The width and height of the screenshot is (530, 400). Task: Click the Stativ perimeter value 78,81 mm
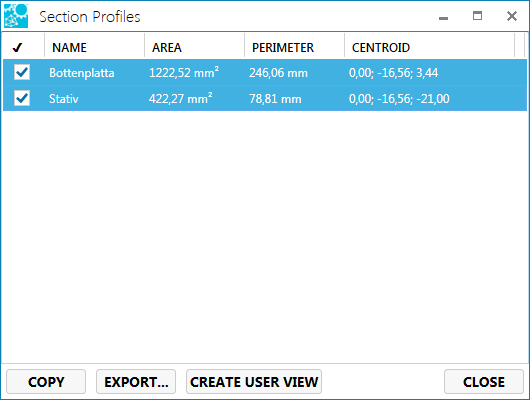[275, 99]
